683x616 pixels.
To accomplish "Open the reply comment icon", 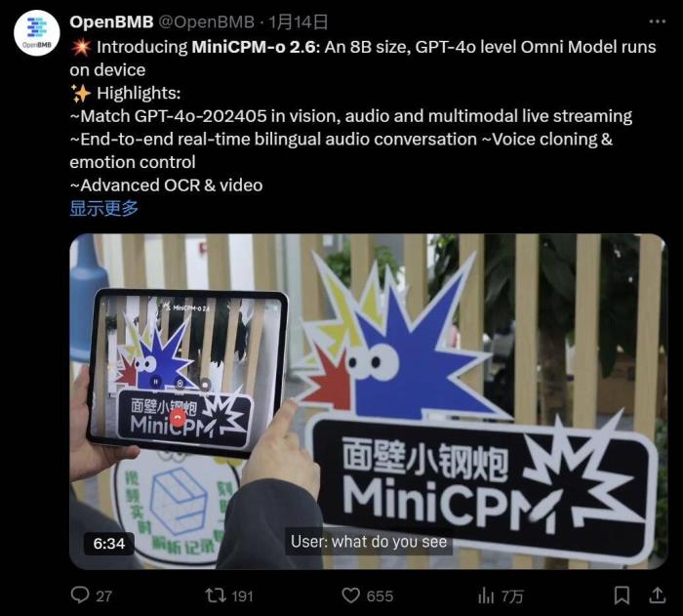I will coord(80,595).
